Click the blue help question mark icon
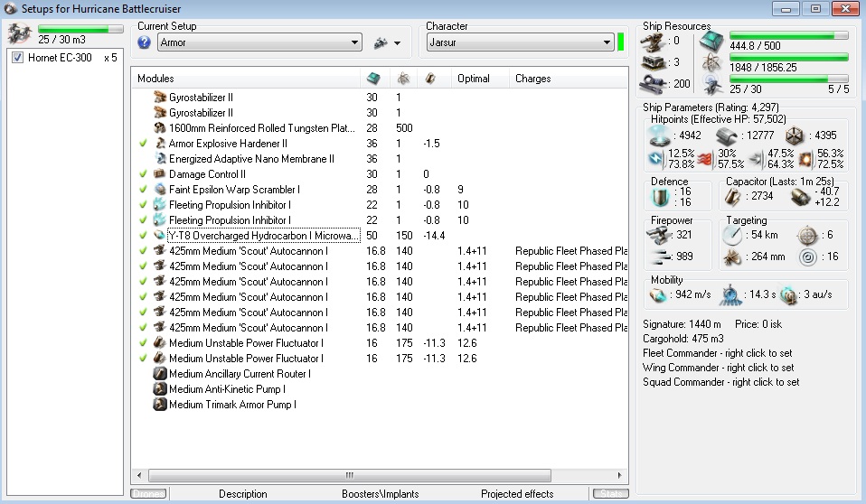The image size is (866, 504). 144,42
